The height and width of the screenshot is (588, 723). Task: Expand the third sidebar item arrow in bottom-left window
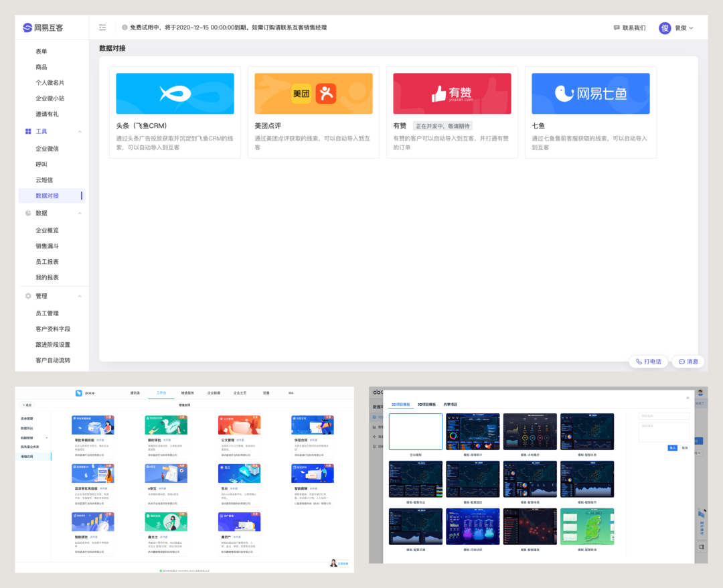tap(47, 438)
